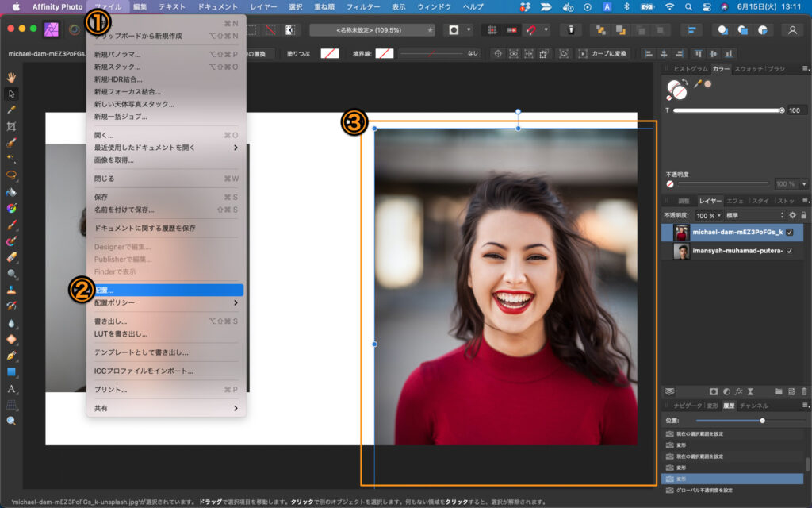Toggle visibility checkbox of imansyah-muhamad-putera layer
The width and height of the screenshot is (812, 508).
pyautogui.click(x=789, y=251)
